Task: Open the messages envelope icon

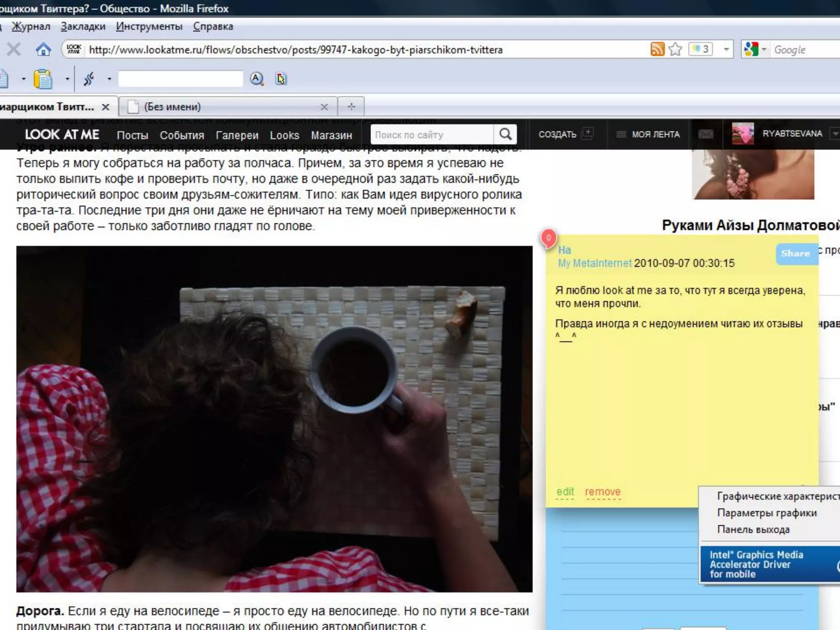Action: click(705, 135)
